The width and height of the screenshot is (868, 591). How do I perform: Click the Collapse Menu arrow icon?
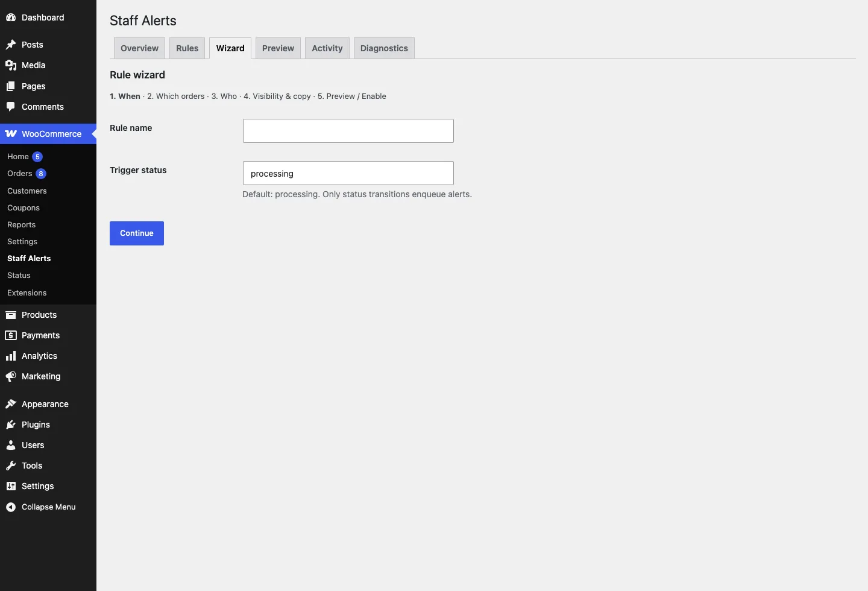[11, 507]
